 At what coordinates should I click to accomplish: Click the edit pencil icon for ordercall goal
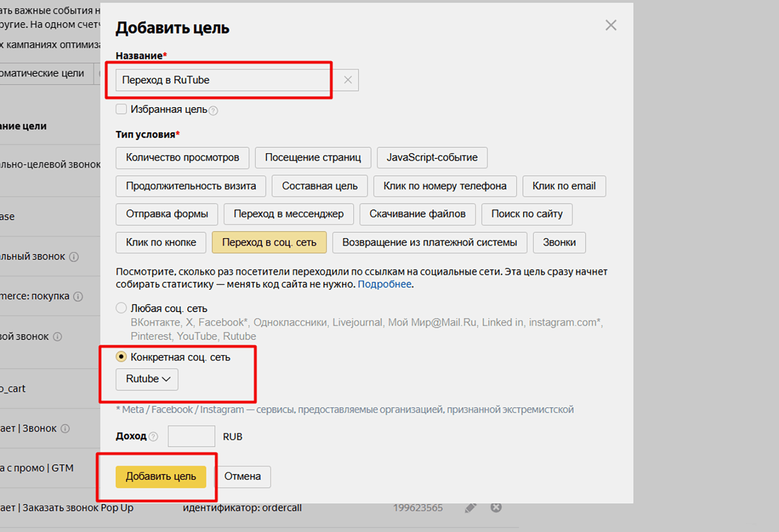tap(470, 508)
